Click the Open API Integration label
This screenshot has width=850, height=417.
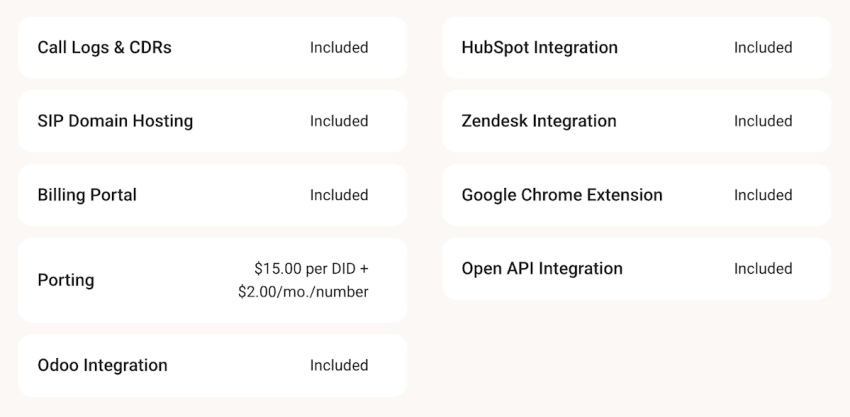(x=542, y=269)
